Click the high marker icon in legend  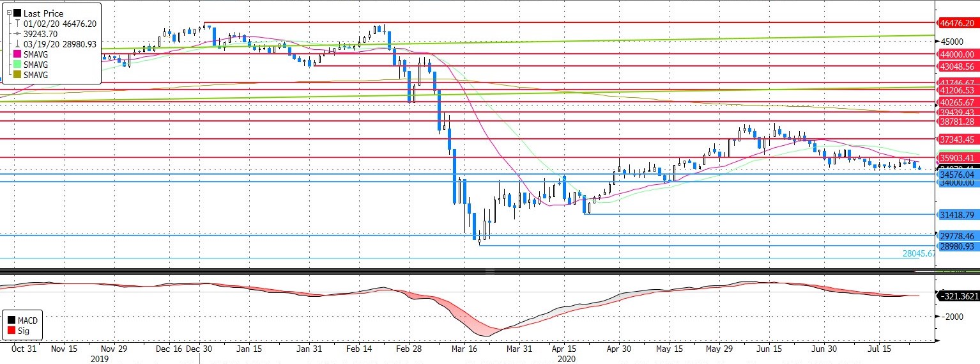point(18,24)
